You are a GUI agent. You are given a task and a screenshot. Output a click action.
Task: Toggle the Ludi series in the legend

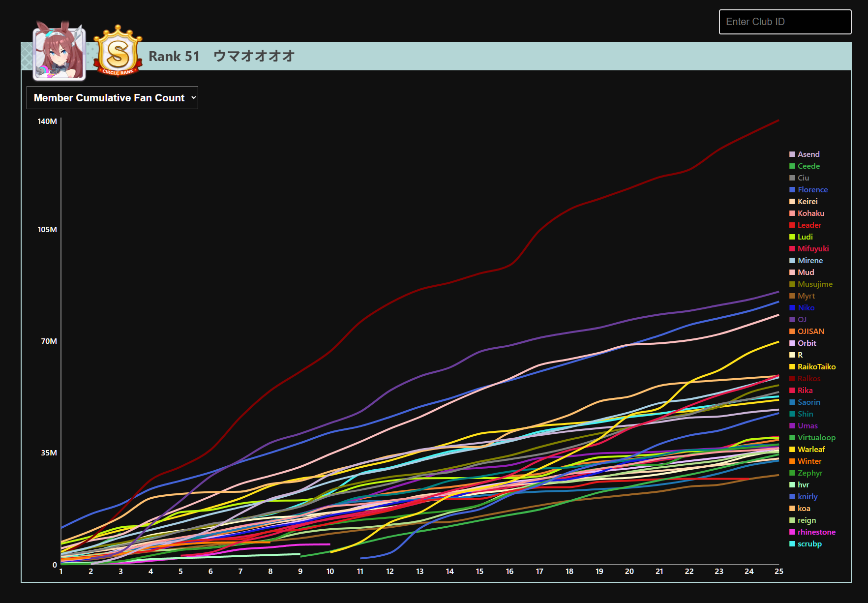[801, 237]
